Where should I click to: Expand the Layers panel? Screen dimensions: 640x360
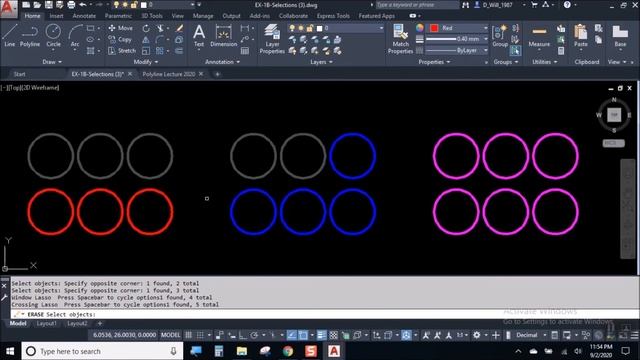[321, 62]
